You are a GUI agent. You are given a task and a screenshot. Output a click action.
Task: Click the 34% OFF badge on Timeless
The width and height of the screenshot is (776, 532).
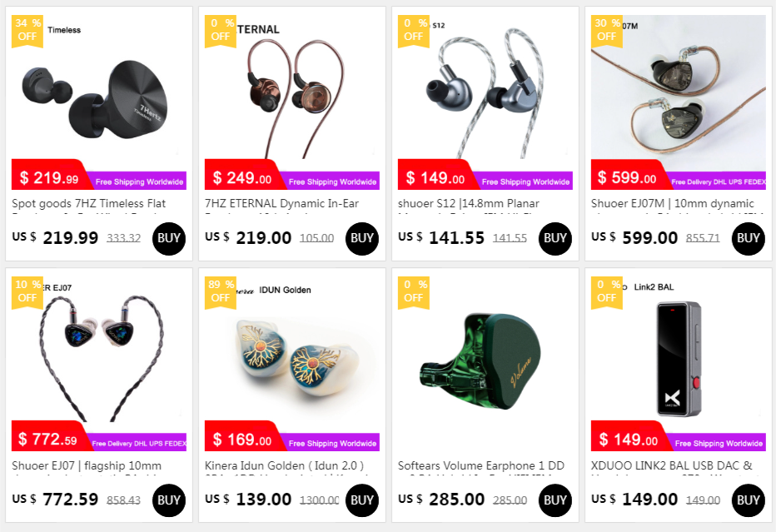27,30
